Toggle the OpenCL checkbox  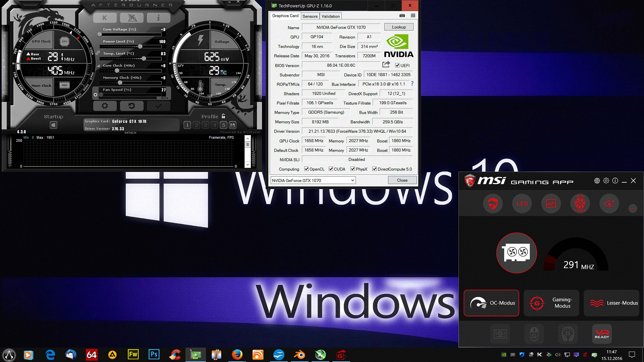pyautogui.click(x=306, y=169)
